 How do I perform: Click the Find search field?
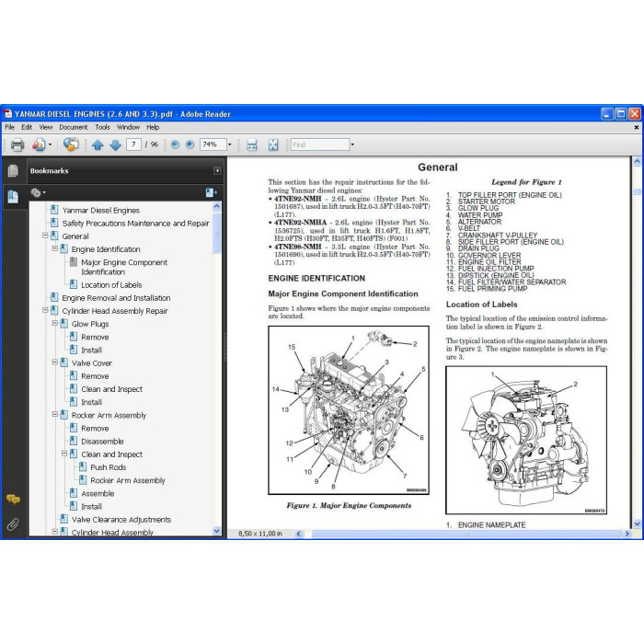320,144
